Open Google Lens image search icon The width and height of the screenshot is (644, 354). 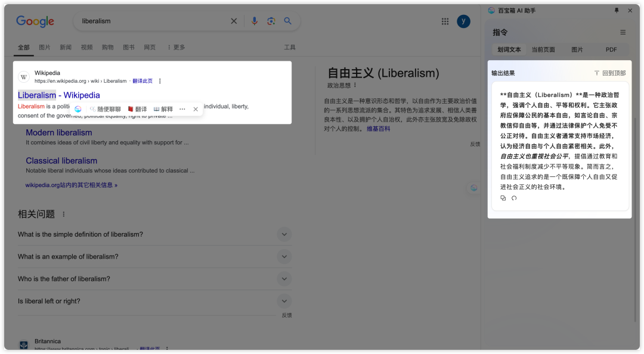point(271,21)
